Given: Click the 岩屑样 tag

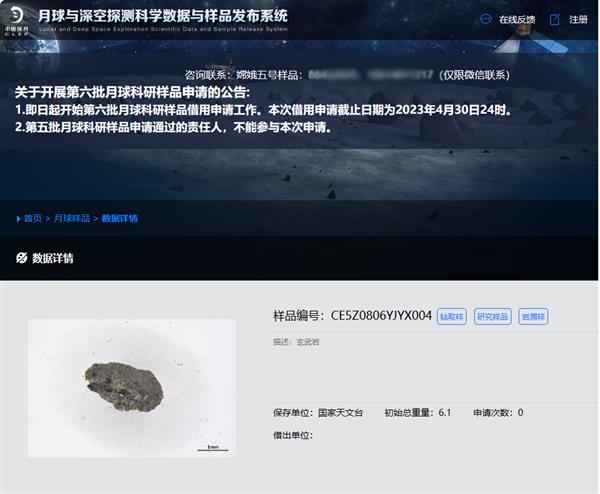Looking at the screenshot, I should coord(533,316).
